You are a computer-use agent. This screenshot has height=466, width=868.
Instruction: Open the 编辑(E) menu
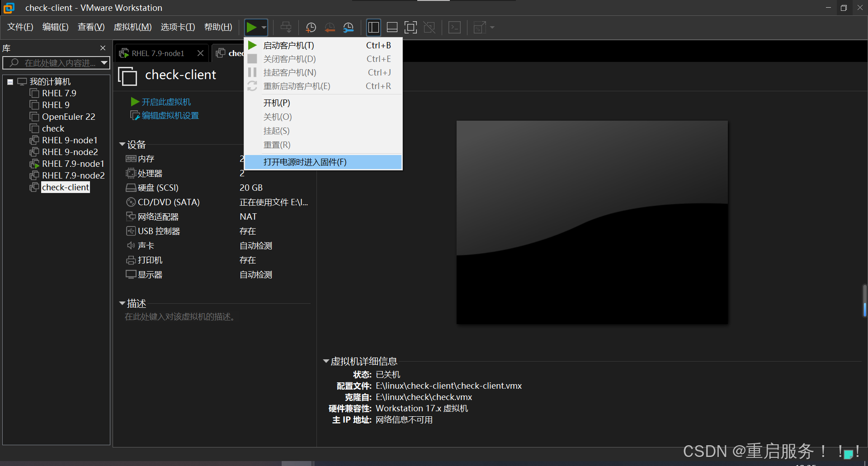[x=56, y=27]
